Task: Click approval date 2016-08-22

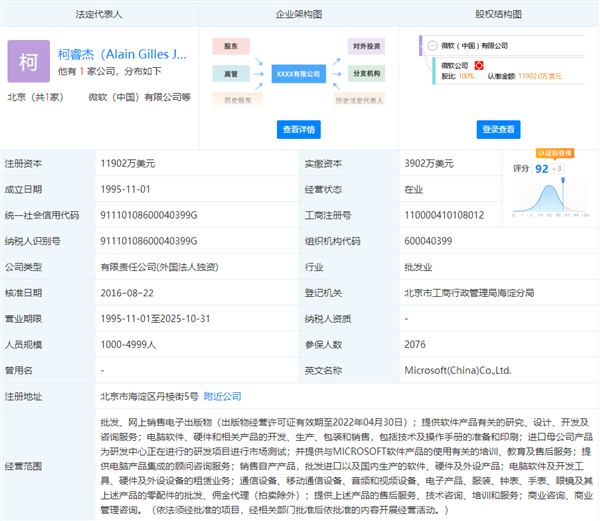Action: tap(127, 293)
